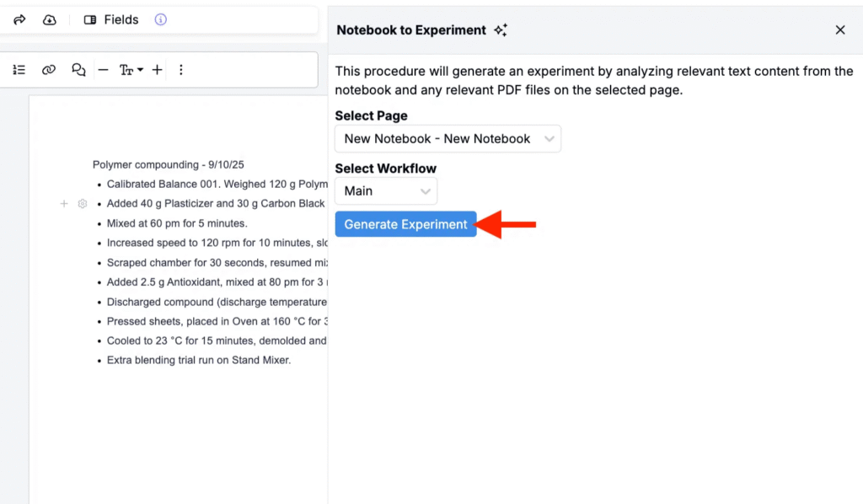Close the Notebook to Experiment panel
863x504 pixels.
(839, 30)
